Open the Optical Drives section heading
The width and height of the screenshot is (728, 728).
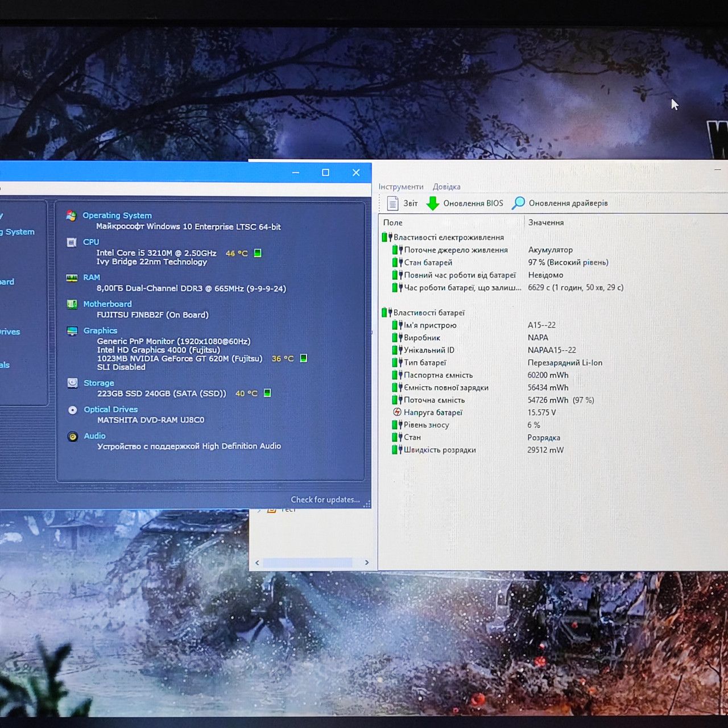[x=111, y=409]
